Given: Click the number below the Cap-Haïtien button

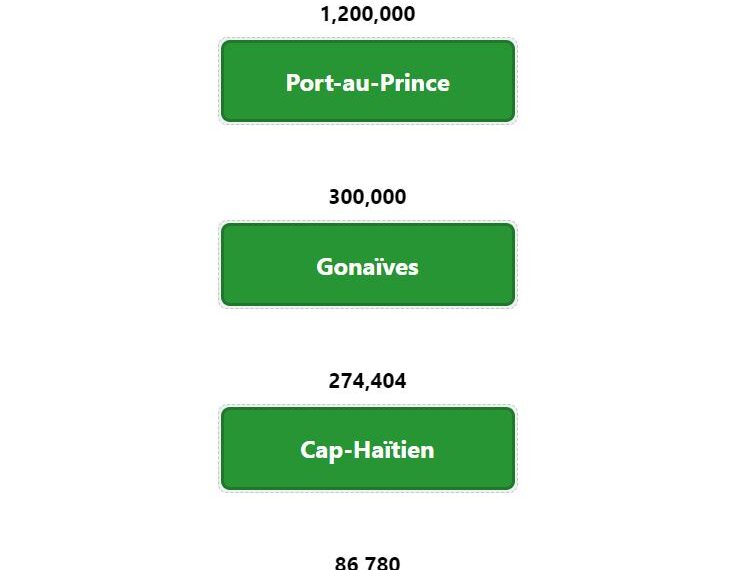Looking at the screenshot, I should pos(368,562).
